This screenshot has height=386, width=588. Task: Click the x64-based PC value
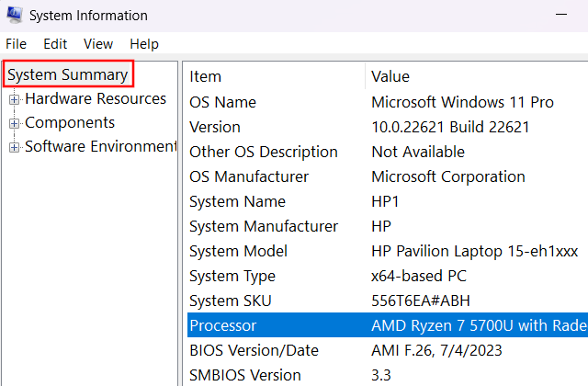[x=419, y=276]
